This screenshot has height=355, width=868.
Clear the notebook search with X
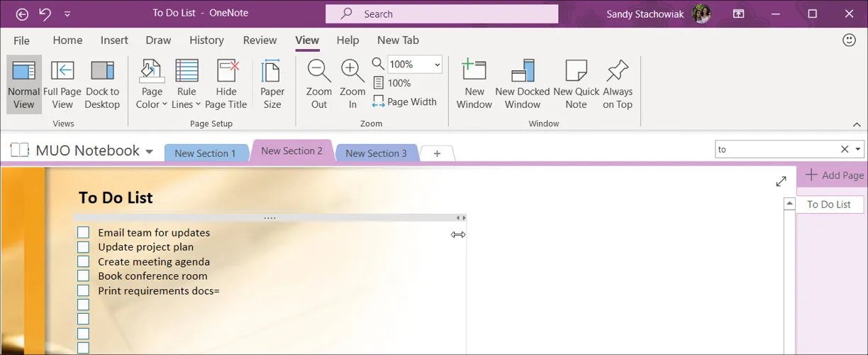point(845,149)
